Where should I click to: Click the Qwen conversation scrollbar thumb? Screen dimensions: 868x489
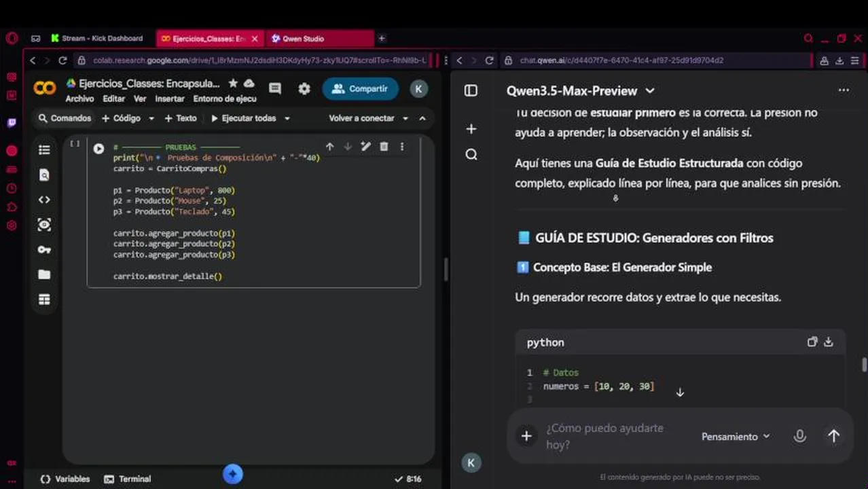pos(864,365)
